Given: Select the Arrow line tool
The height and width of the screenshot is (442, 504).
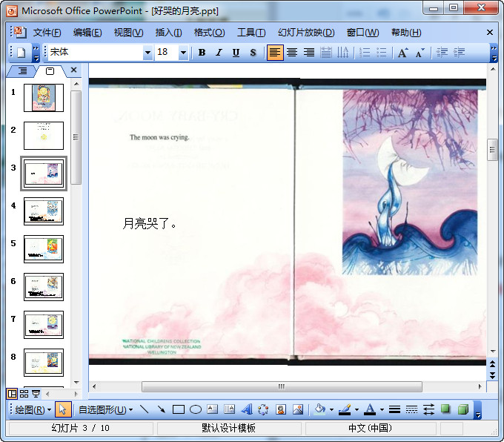Looking at the screenshot, I should [162, 409].
